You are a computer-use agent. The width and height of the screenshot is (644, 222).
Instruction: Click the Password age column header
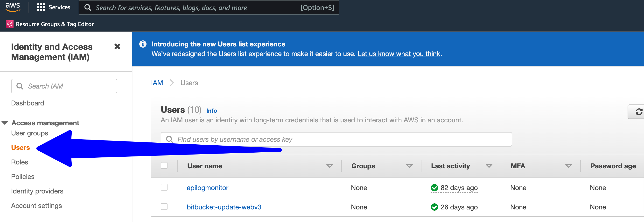tap(613, 166)
